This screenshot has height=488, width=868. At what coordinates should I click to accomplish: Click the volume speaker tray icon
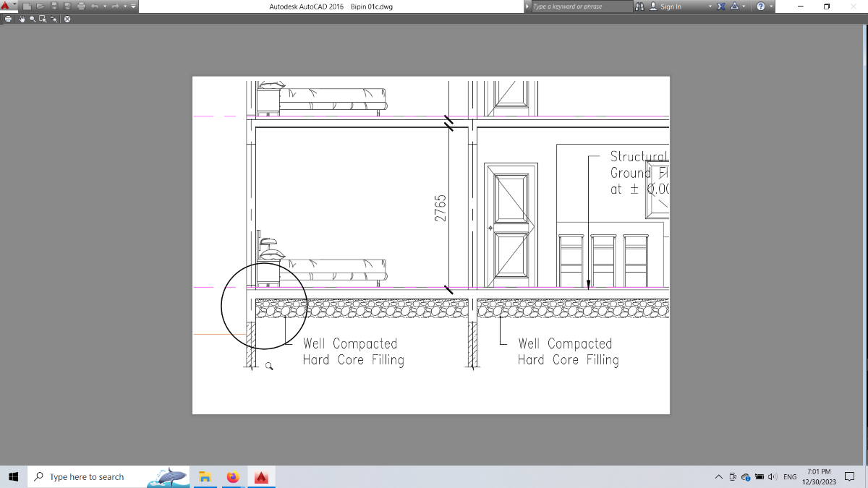click(x=773, y=476)
